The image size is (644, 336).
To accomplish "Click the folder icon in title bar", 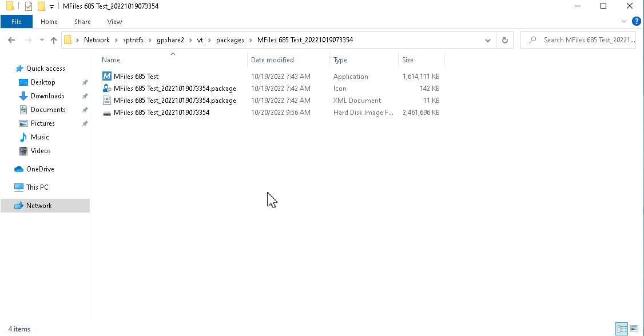I will pyautogui.click(x=10, y=6).
